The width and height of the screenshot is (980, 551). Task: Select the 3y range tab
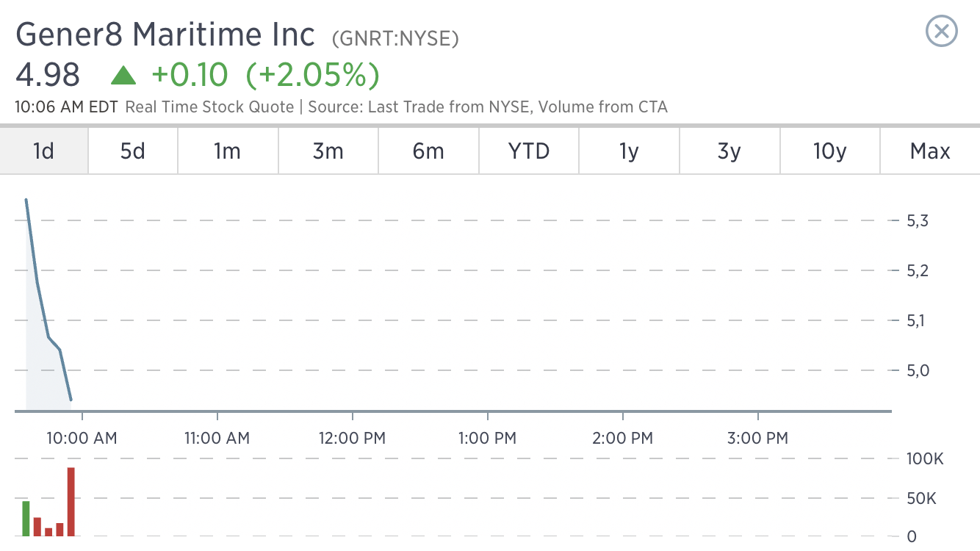pyautogui.click(x=729, y=151)
